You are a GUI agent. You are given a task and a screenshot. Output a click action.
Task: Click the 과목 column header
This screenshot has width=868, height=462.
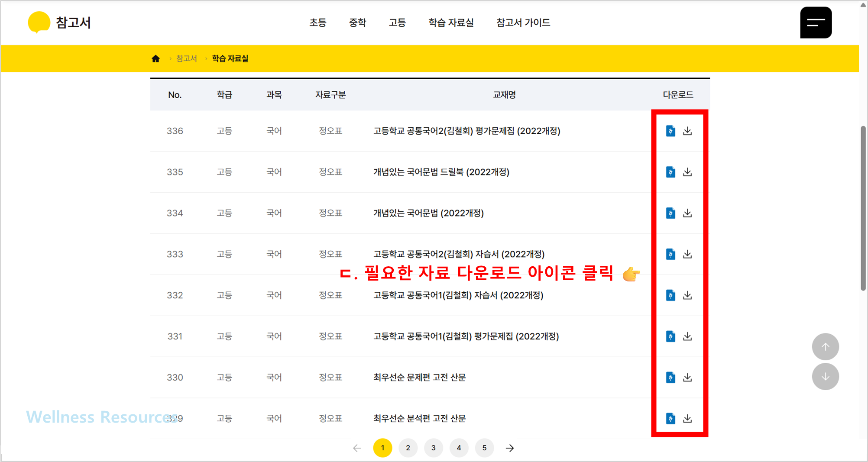click(x=274, y=95)
